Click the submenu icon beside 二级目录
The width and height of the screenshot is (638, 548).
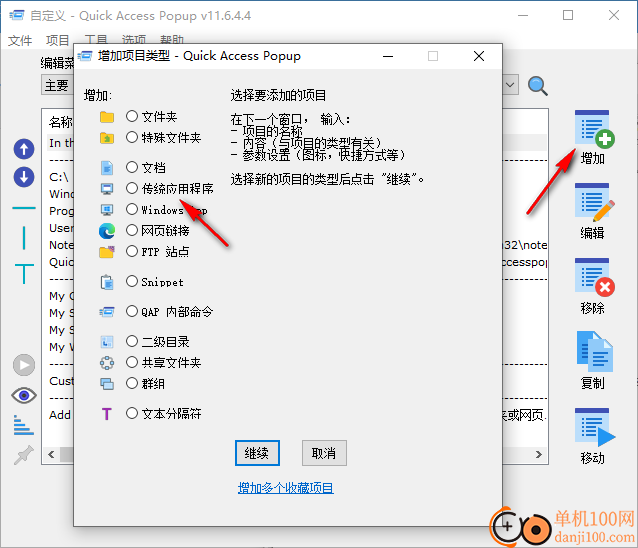click(107, 342)
